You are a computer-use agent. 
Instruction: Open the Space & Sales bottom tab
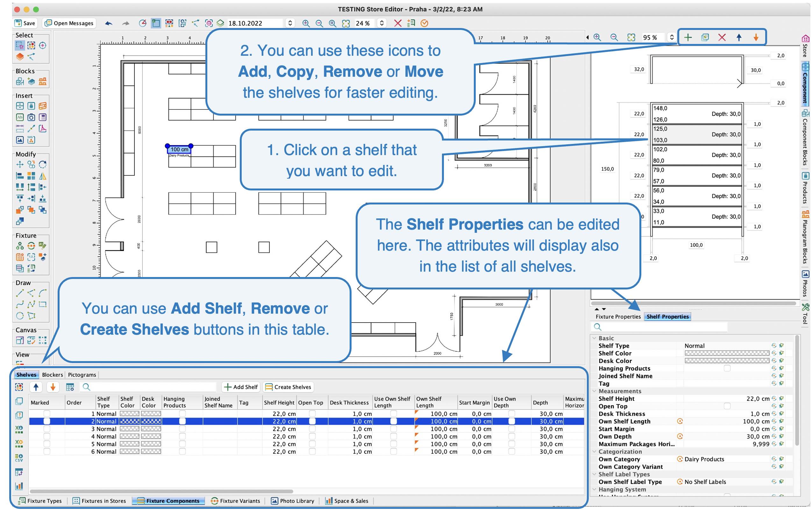pos(347,501)
